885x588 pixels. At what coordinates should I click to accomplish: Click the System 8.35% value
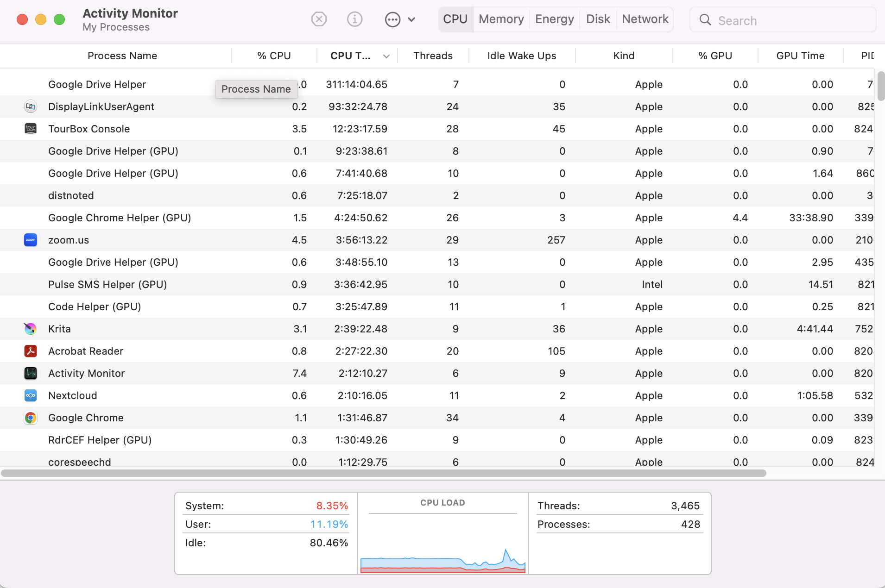(332, 506)
